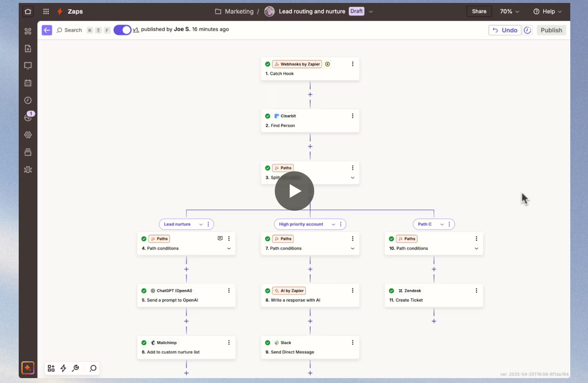The width and height of the screenshot is (588, 383).
Task: Open version history clock icon
Action: pyautogui.click(x=527, y=30)
